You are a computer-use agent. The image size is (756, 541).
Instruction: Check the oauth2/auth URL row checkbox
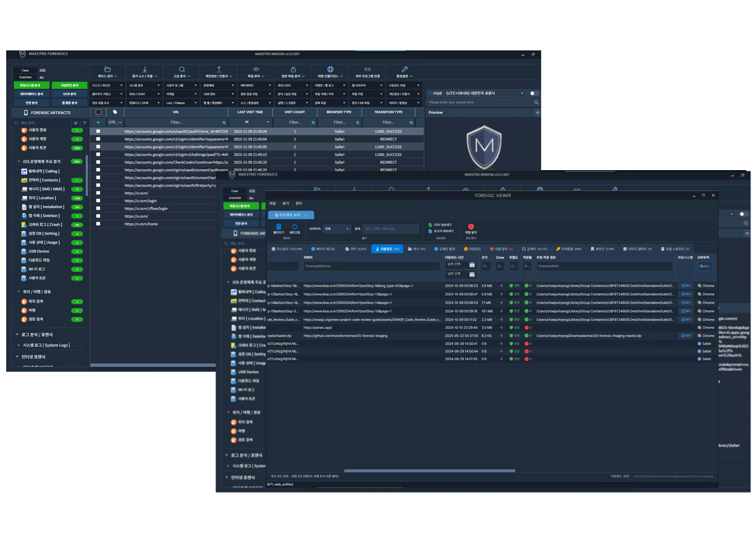[x=98, y=131]
